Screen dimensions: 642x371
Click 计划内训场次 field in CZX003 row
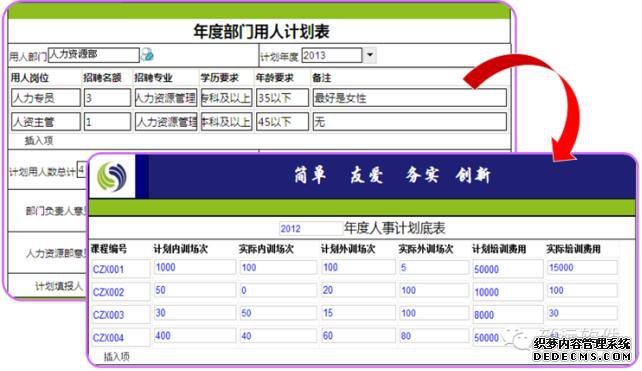[x=194, y=313]
